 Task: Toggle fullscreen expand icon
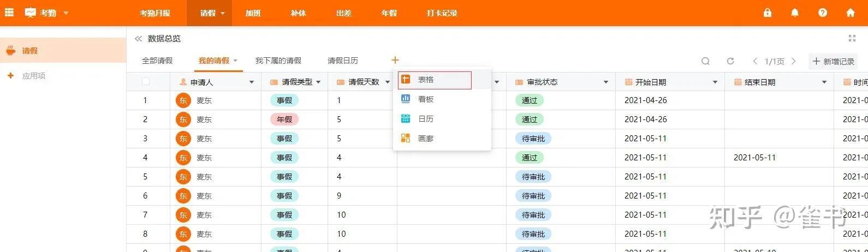(852, 38)
